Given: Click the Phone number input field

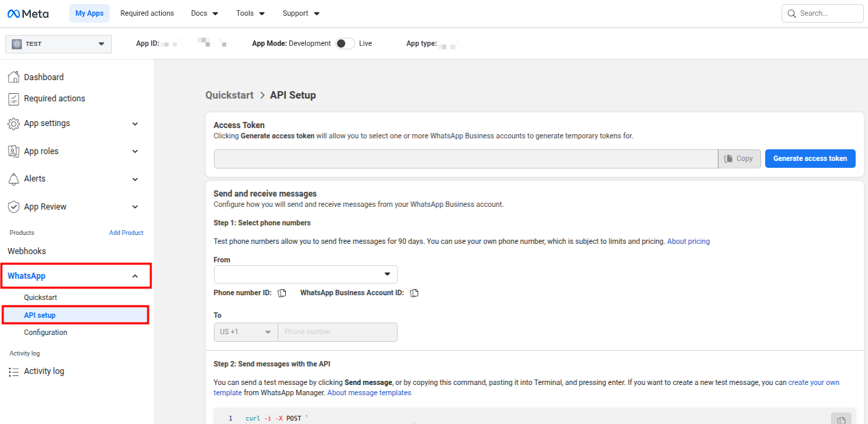Looking at the screenshot, I should 337,332.
